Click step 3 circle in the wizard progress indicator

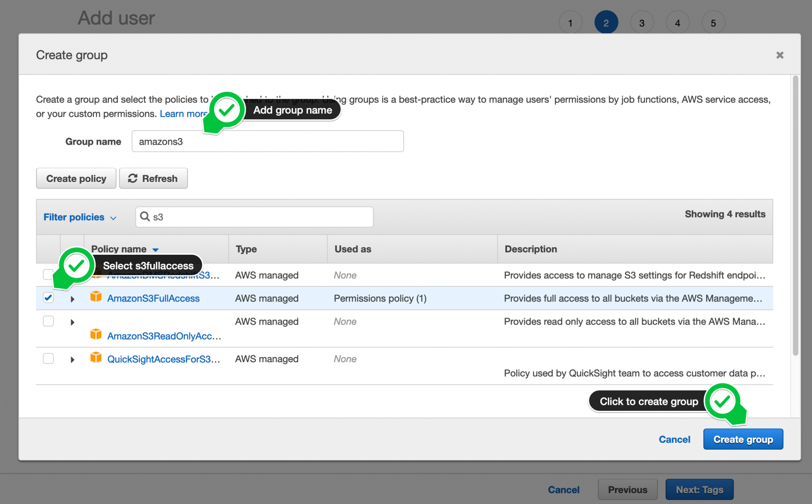point(642,22)
